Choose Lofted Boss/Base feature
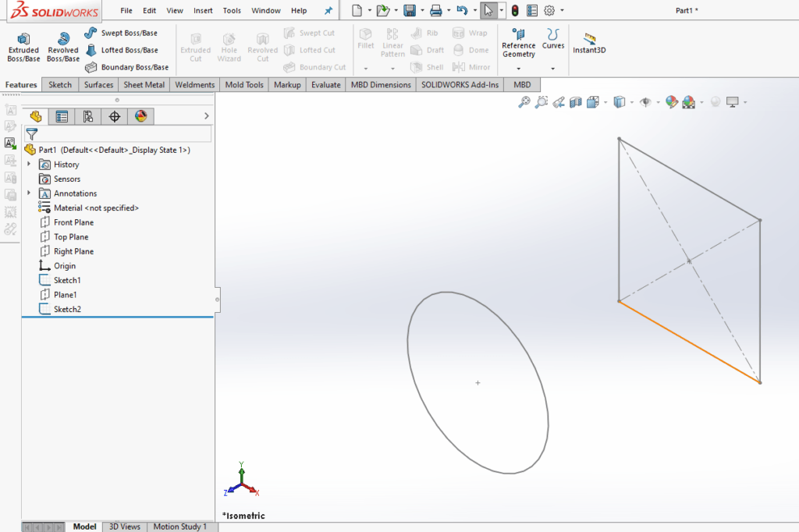This screenshot has height=532, width=799. point(122,50)
